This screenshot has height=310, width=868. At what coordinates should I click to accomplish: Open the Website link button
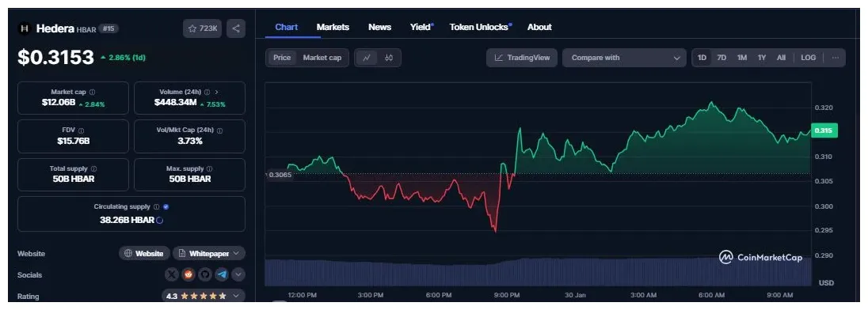(x=144, y=254)
